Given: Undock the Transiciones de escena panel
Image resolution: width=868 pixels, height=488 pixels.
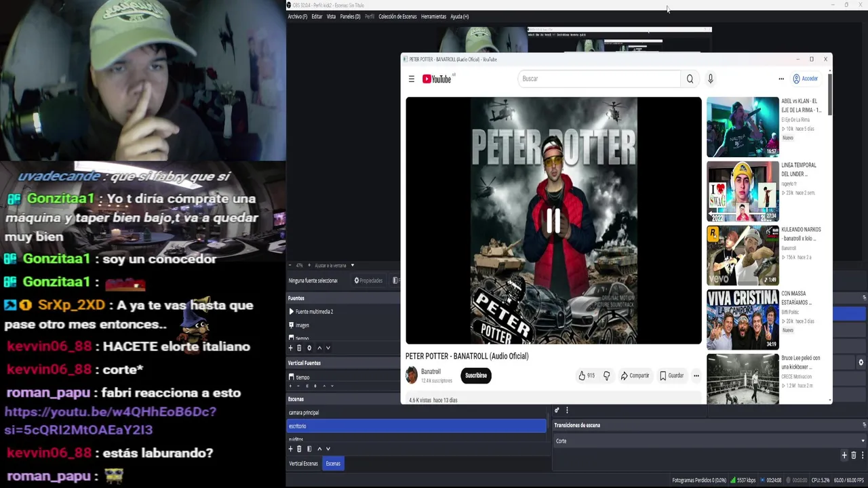Looking at the screenshot, I should (x=864, y=425).
